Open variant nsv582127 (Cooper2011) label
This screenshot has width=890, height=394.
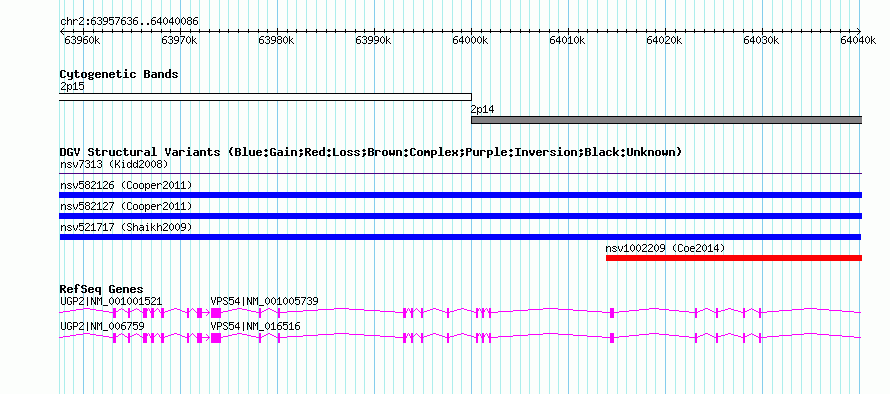coord(126,206)
